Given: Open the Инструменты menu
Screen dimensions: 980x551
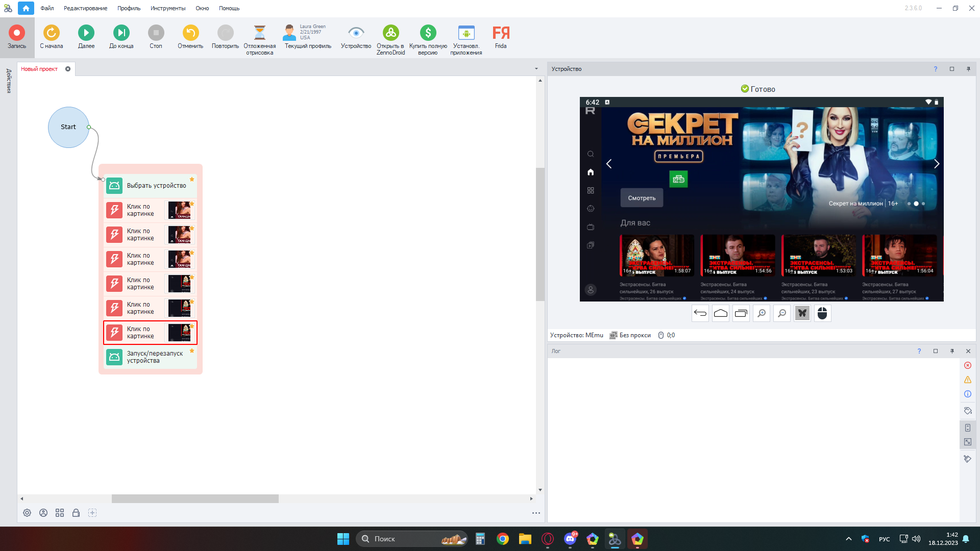Looking at the screenshot, I should coord(167,8).
